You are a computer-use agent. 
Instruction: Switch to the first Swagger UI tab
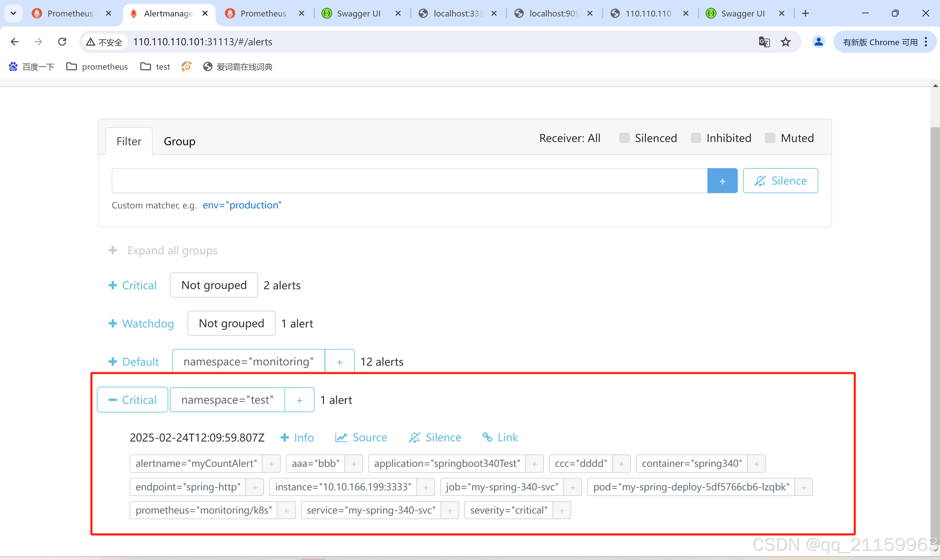coord(358,14)
